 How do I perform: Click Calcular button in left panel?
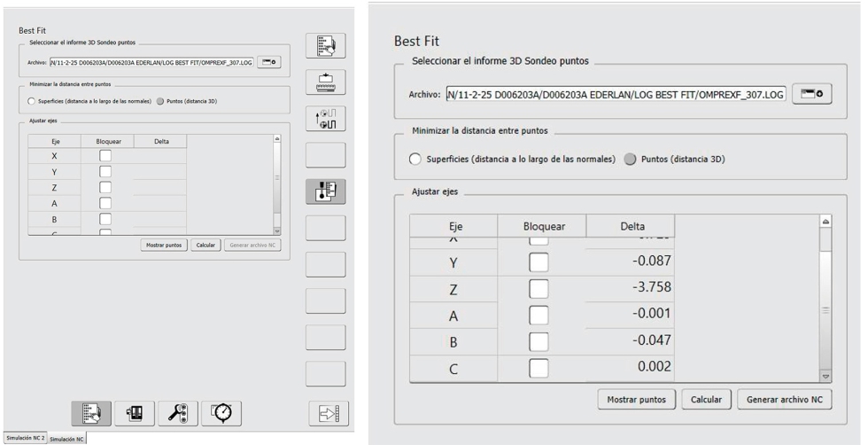pyautogui.click(x=205, y=245)
